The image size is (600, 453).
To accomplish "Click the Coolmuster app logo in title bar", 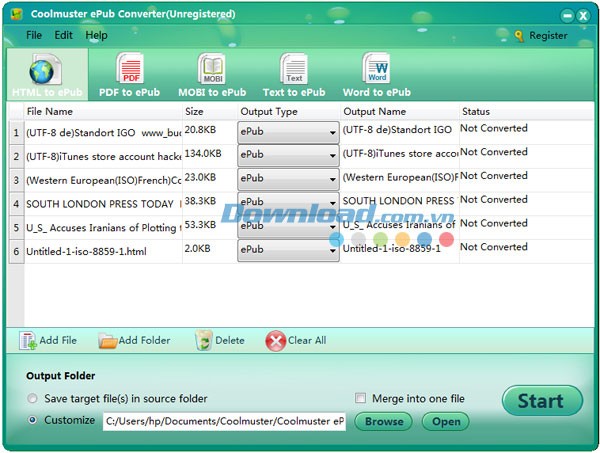I will coord(16,14).
